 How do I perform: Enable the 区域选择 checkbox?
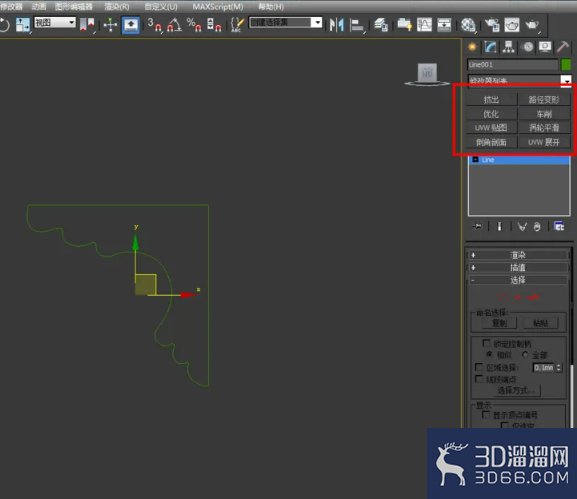[479, 367]
